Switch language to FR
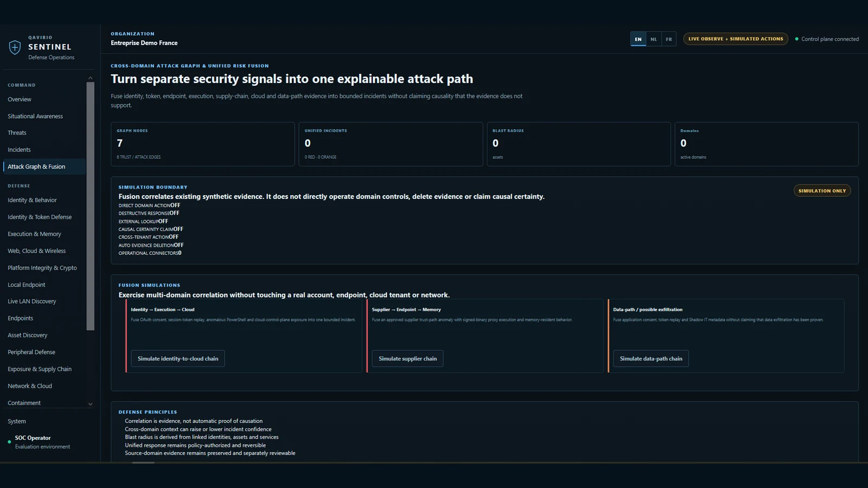868x488 pixels. [669, 39]
